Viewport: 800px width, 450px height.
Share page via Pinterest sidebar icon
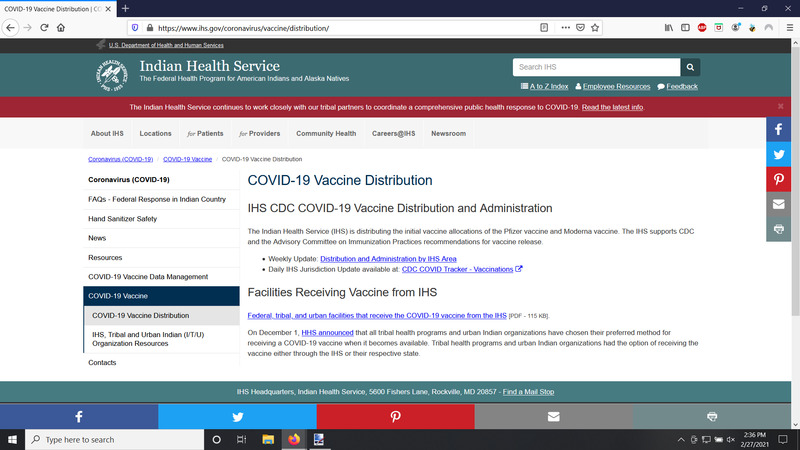[779, 179]
